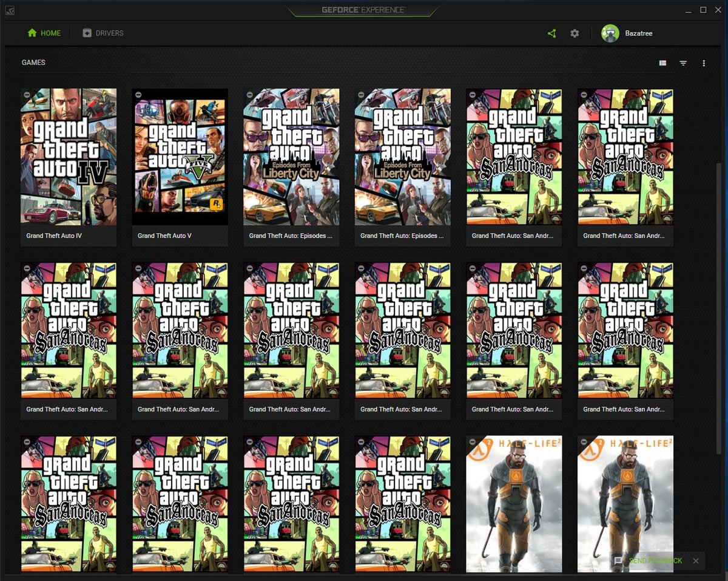Click the Send Feedback button
728x581 pixels.
[655, 561]
